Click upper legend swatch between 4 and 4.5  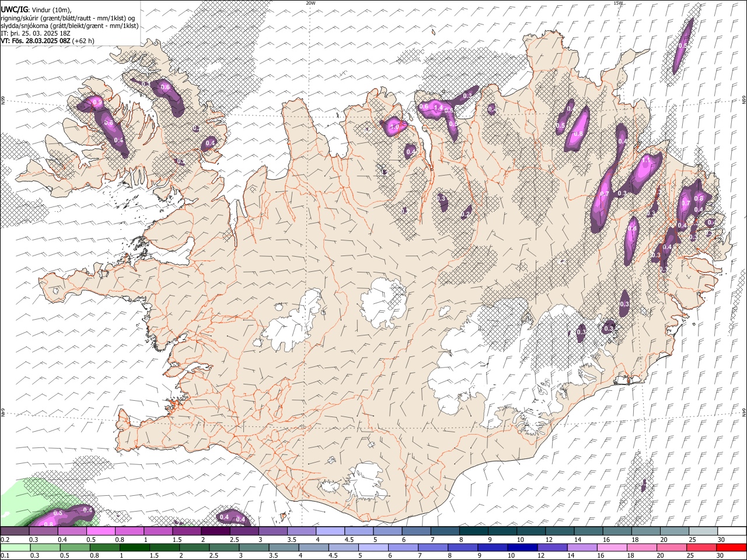330,531
